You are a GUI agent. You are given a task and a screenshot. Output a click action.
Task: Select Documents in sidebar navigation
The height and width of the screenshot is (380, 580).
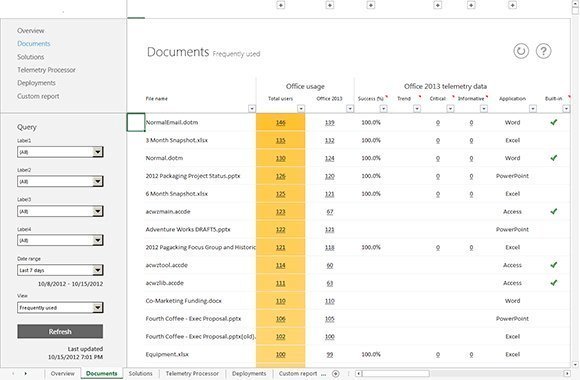coord(34,44)
